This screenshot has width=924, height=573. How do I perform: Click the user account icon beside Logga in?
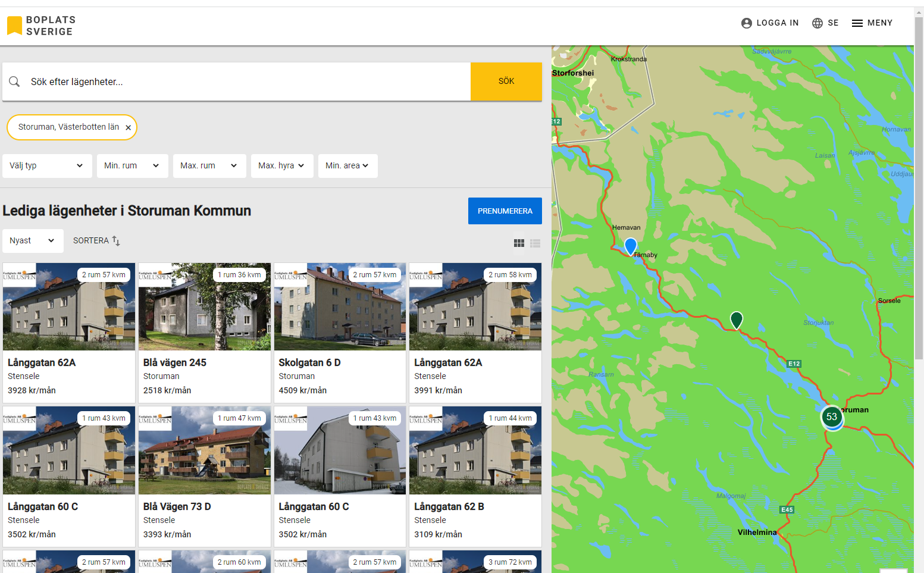[747, 23]
